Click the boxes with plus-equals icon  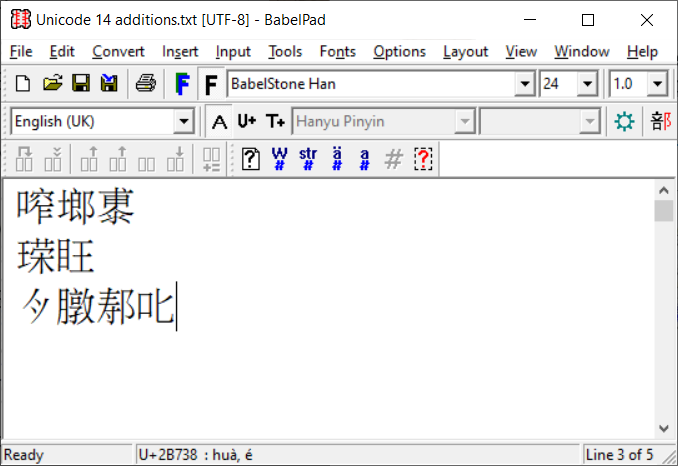pyautogui.click(x=211, y=159)
